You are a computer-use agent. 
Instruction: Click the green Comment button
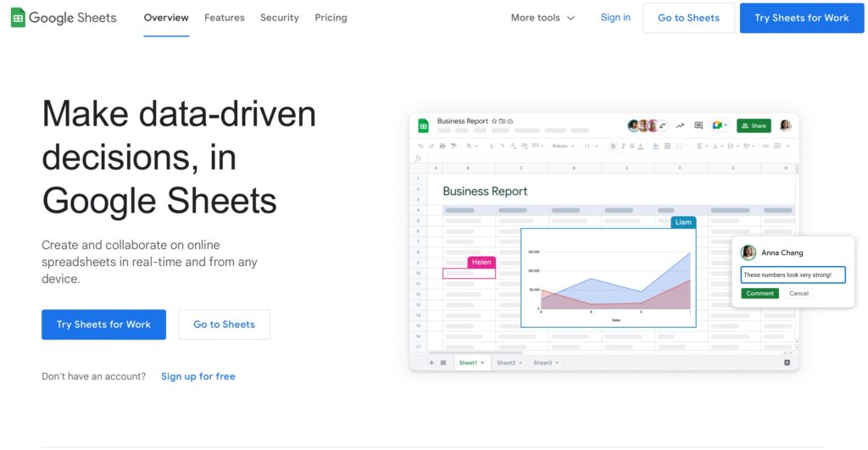tap(759, 293)
